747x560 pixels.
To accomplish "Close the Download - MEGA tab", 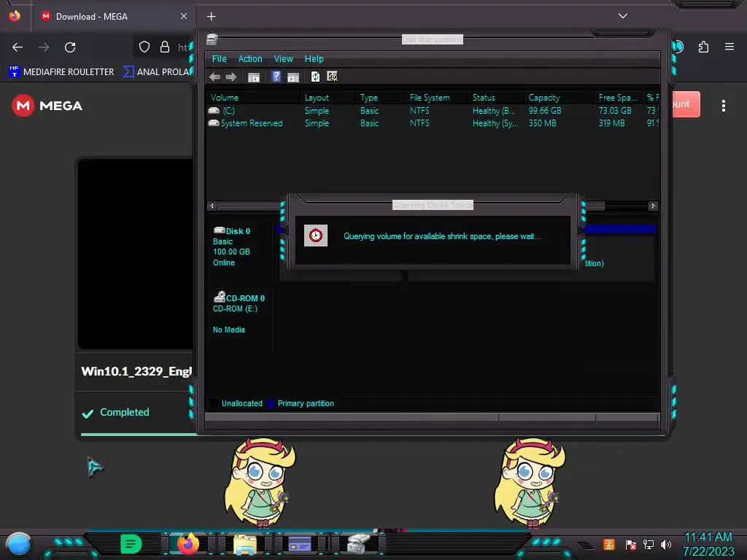I will (184, 16).
